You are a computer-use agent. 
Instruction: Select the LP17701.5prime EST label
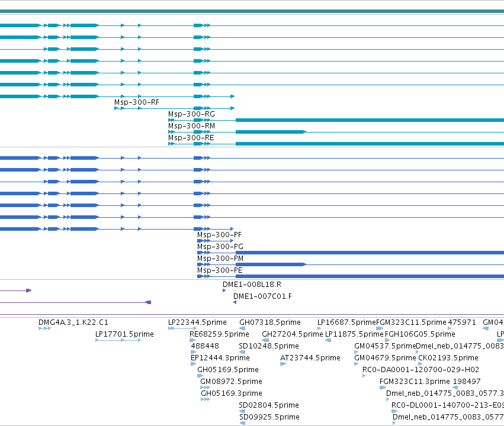124,334
